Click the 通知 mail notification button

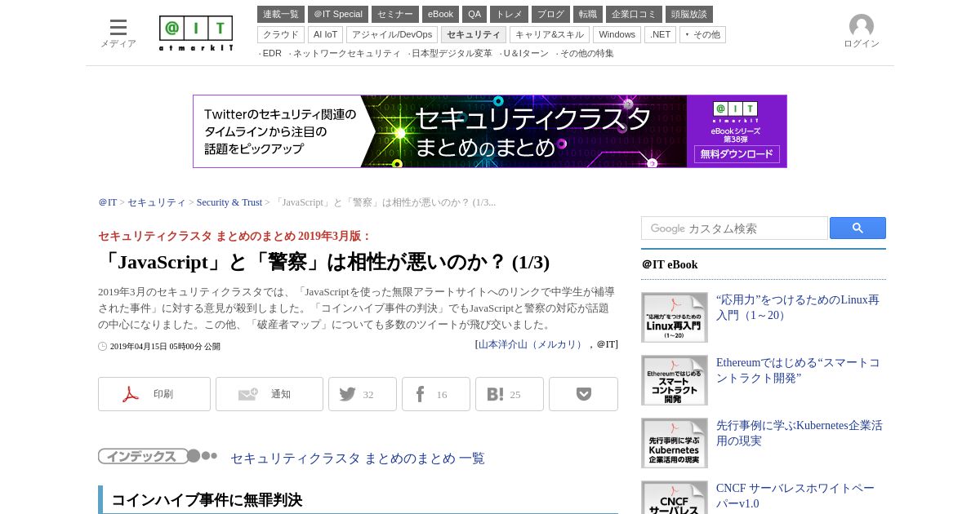pyautogui.click(x=269, y=394)
